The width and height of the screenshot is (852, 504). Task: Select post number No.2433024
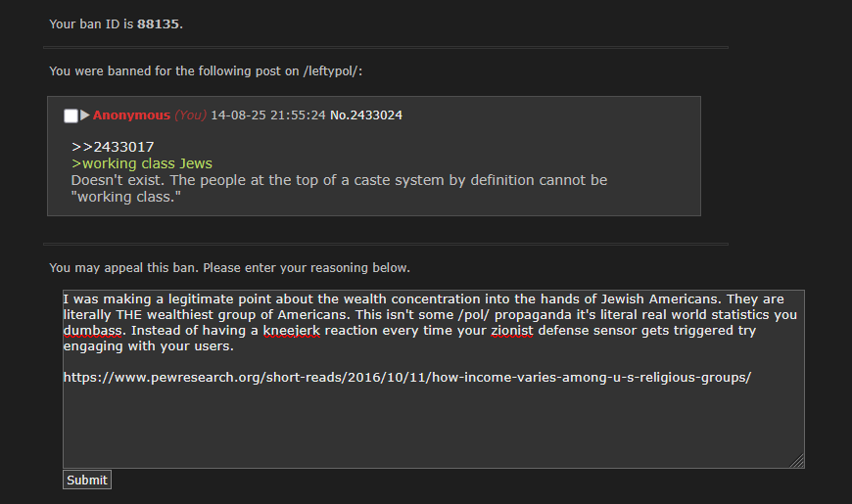(x=366, y=115)
